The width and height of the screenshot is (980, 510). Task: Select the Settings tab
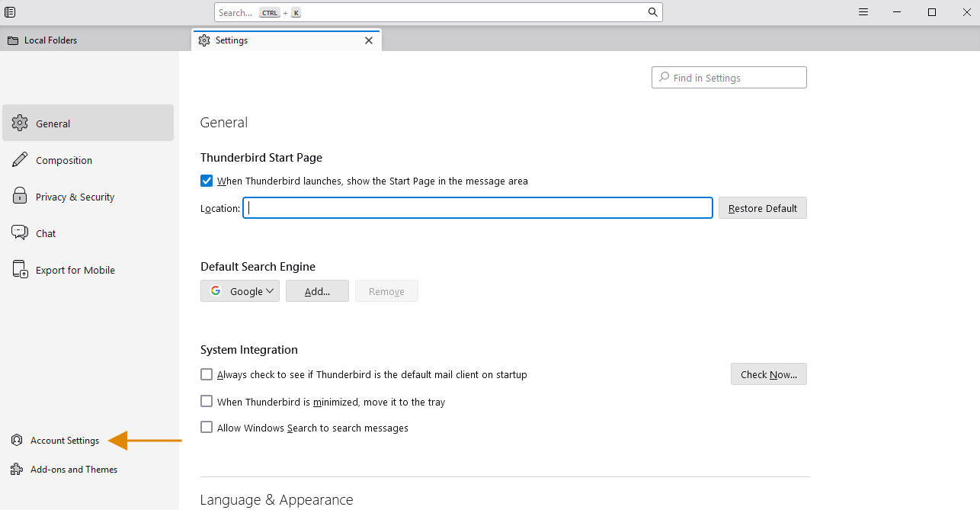[x=286, y=40]
